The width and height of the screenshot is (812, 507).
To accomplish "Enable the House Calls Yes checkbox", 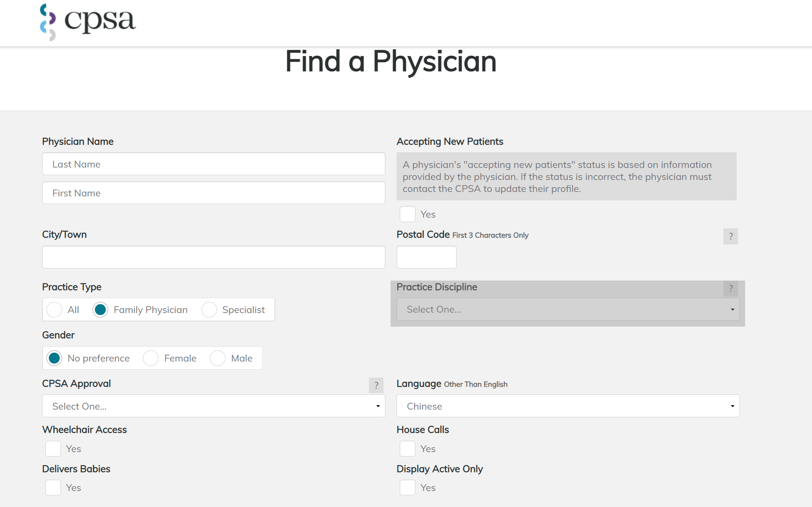I will [407, 448].
